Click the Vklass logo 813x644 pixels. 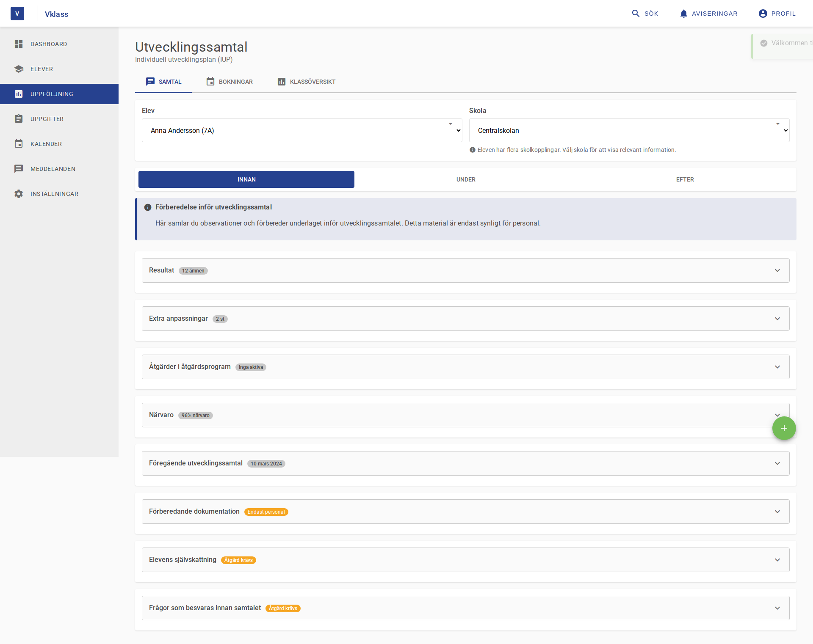(17, 13)
